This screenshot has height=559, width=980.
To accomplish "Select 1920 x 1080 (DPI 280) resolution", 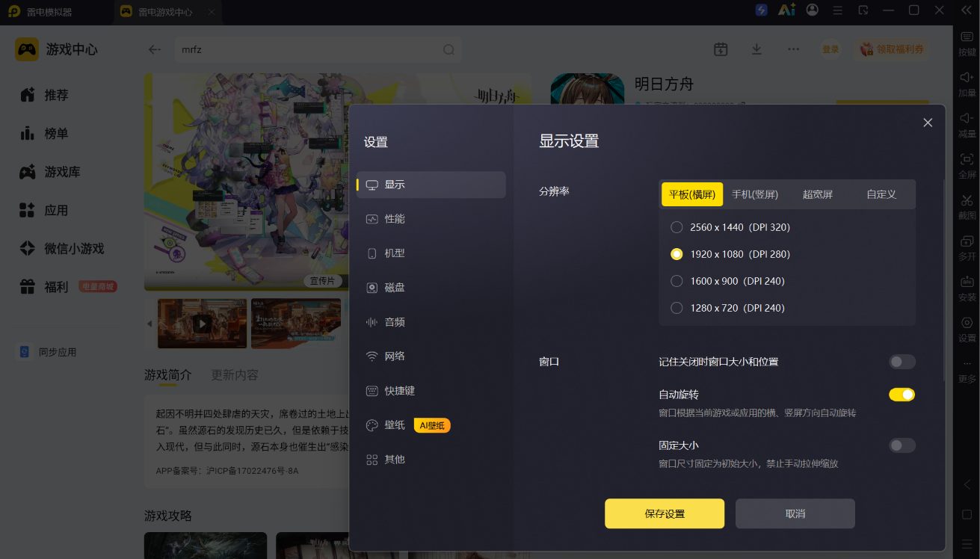I will [x=731, y=254].
